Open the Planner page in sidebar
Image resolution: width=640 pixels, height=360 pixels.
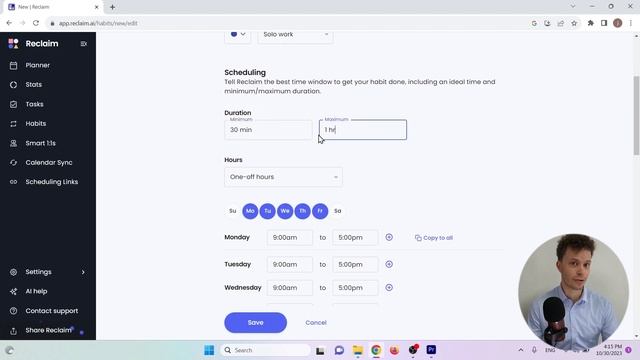pyautogui.click(x=38, y=65)
